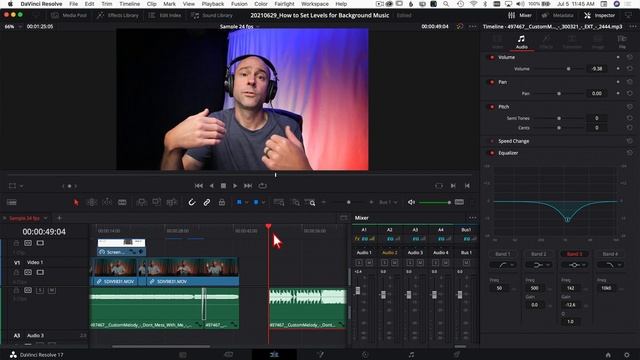Viewport: 640px width, 360px height.
Task: Mute Audio 1 channel in Mixer
Action: coord(369,263)
